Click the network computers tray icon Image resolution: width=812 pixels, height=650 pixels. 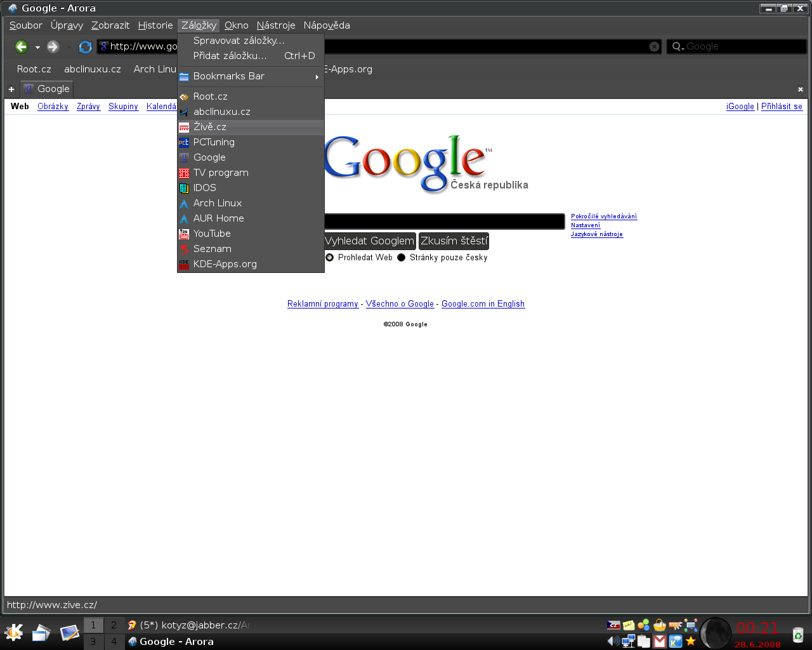point(629,641)
